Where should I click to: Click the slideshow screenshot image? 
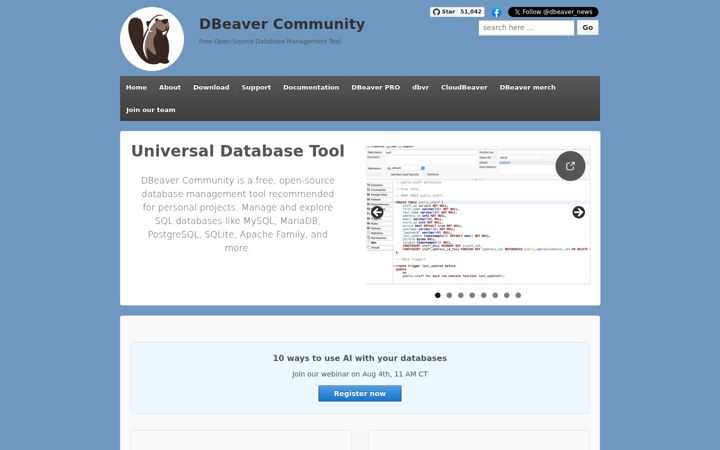(x=478, y=215)
